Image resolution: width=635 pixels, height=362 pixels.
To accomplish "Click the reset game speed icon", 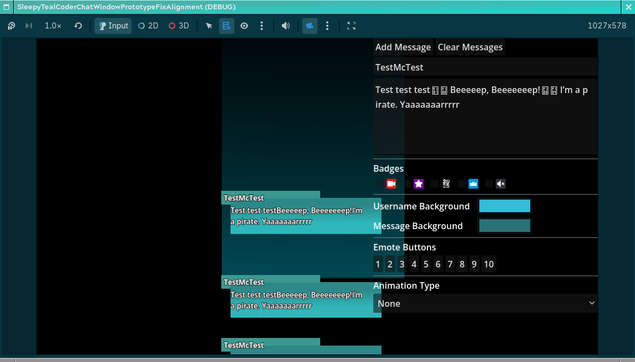I will 78,26.
